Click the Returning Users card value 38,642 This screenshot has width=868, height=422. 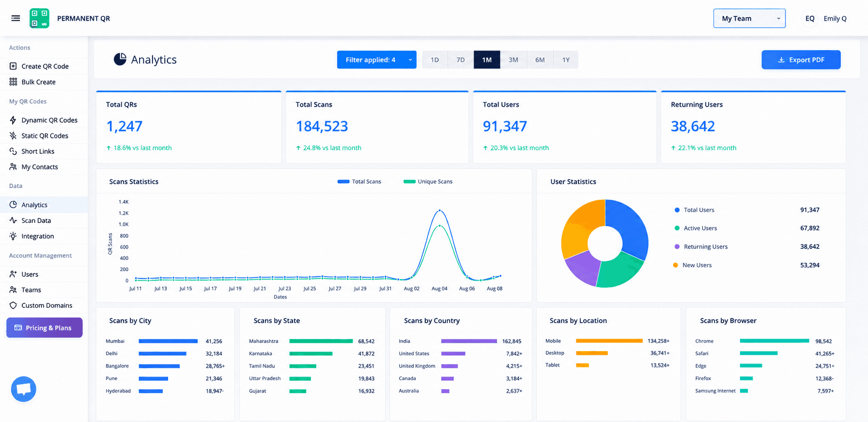[x=693, y=126]
